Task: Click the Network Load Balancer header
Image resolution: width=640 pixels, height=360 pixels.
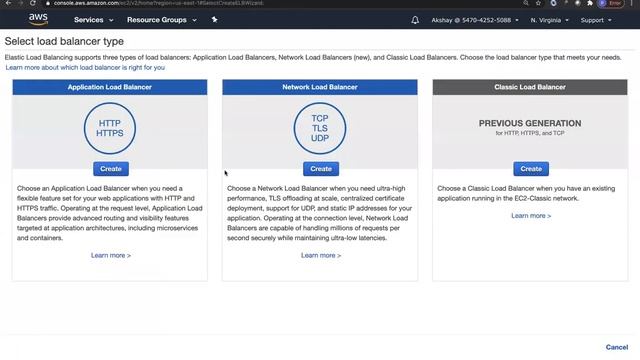Action: point(320,87)
